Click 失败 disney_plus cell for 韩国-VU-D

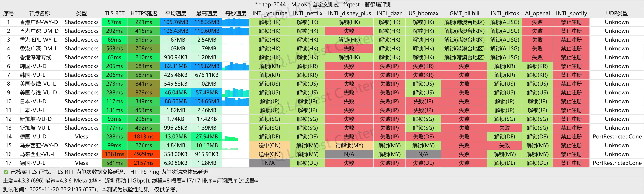[x=349, y=66]
